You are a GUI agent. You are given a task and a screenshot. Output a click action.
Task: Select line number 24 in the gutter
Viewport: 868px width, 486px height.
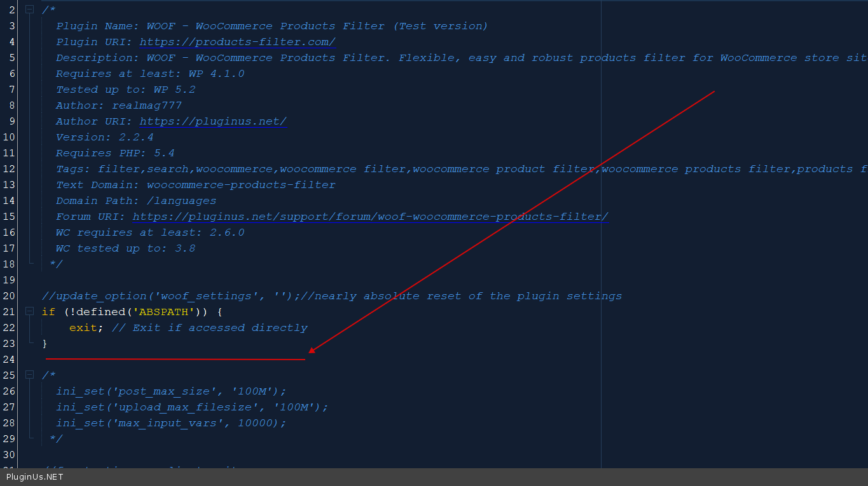coord(9,360)
